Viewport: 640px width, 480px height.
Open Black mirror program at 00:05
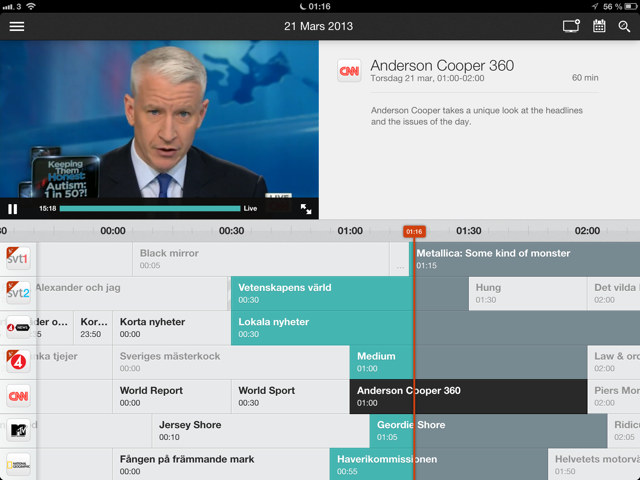260,259
